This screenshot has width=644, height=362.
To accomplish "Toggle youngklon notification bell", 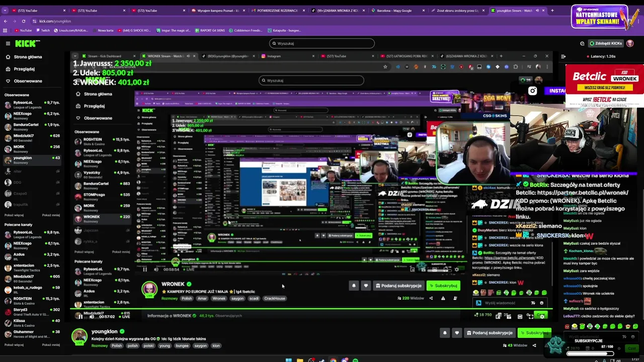I will tap(445, 333).
